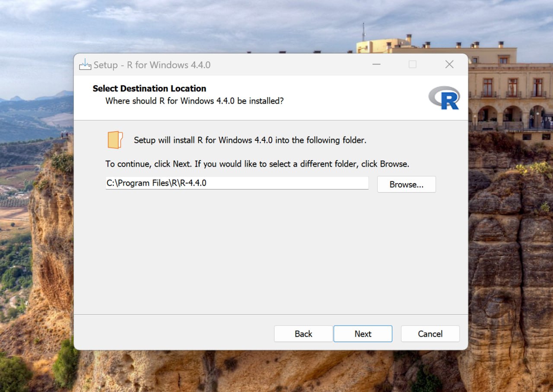
Task: Cancel the R for Windows installation
Action: pos(430,334)
